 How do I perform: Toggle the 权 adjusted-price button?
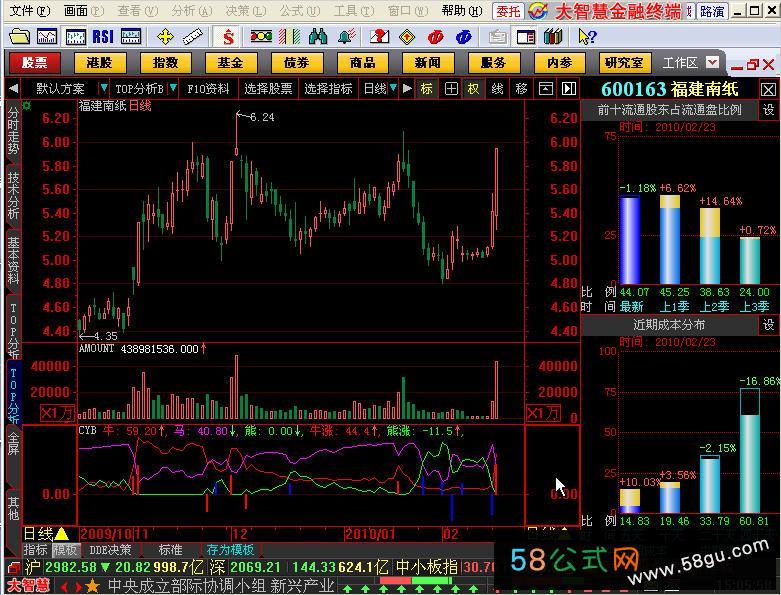(473, 89)
